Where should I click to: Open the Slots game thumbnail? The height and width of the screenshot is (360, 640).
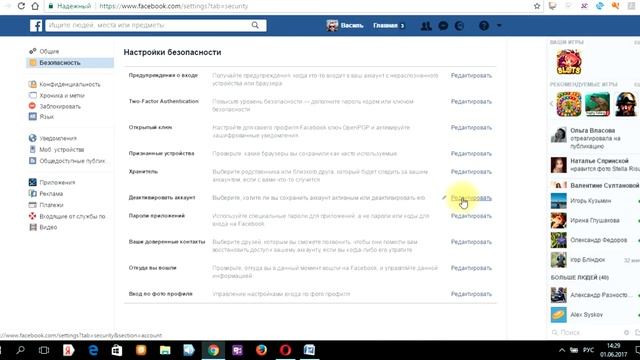coord(569,62)
